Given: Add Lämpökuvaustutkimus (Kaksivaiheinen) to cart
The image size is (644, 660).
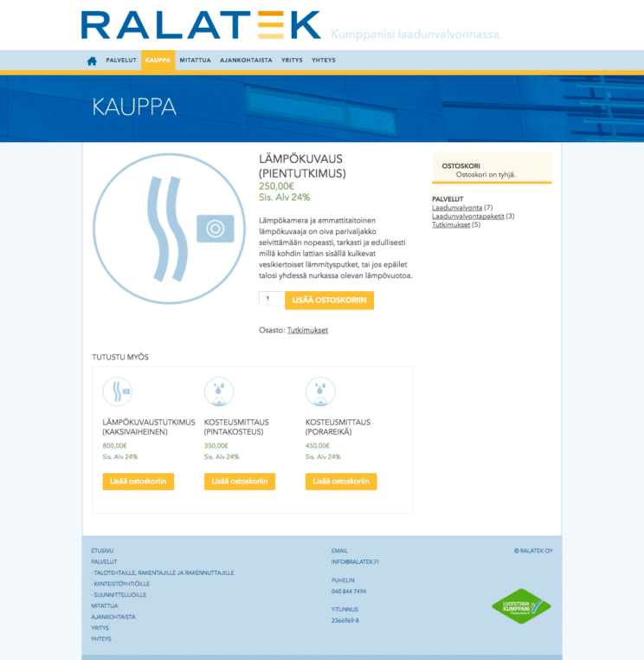Looking at the screenshot, I should tap(138, 482).
